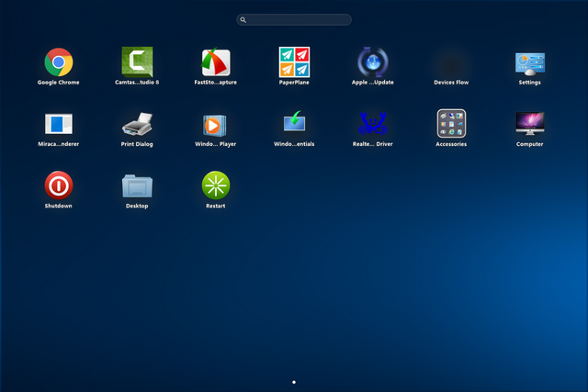Open the Devices Flow item
This screenshot has height=392, width=588.
coord(451,65)
